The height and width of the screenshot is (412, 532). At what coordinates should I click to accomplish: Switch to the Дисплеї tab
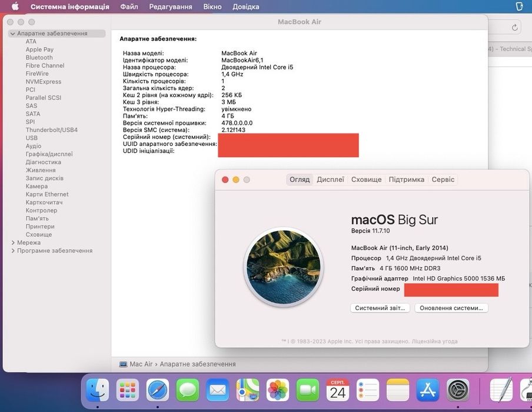coord(331,180)
